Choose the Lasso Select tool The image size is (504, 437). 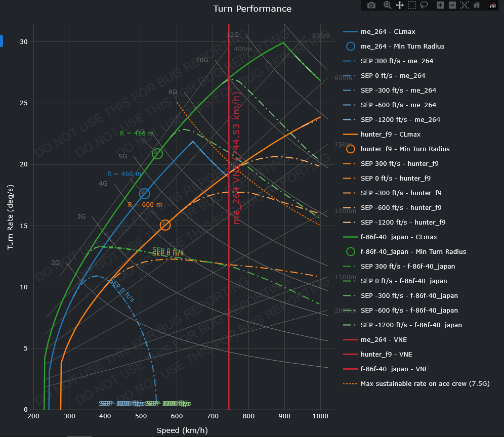(x=424, y=5)
